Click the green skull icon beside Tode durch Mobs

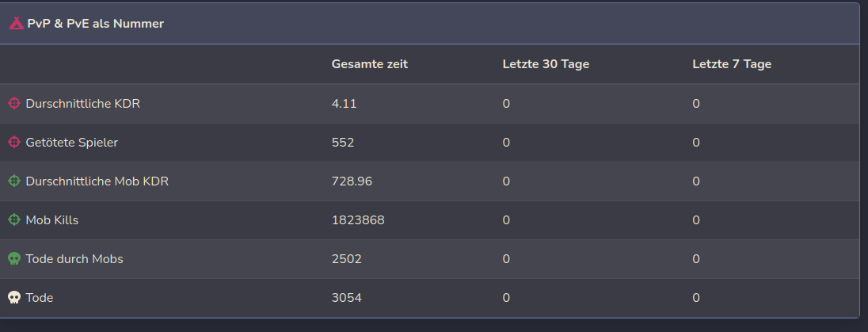click(14, 259)
